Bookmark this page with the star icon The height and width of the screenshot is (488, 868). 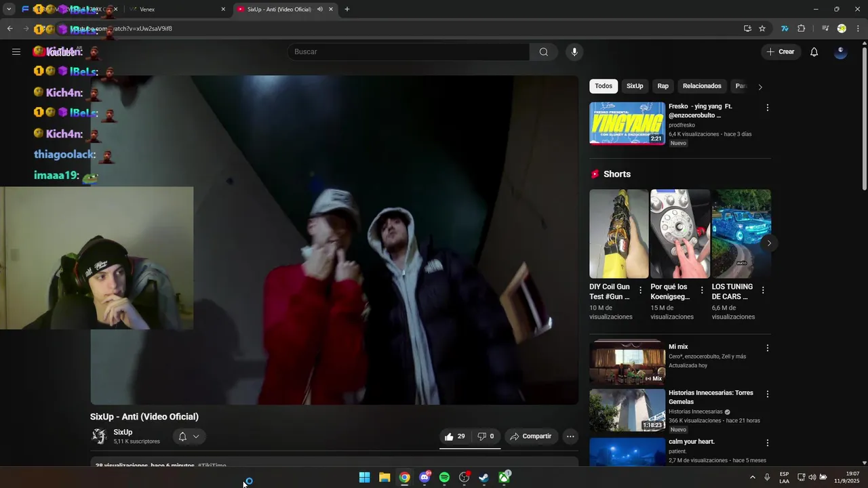pyautogui.click(x=762, y=28)
